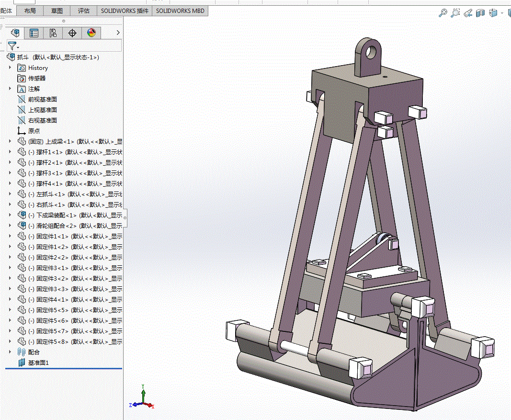Select the 前视基准面 plane

coord(42,99)
